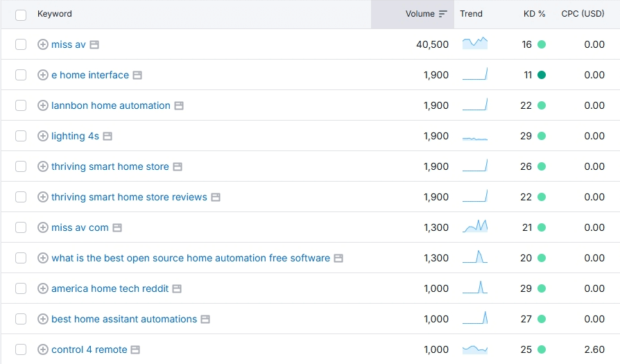Toggle the select-all checkbox in header
620x364 pixels.
21,14
